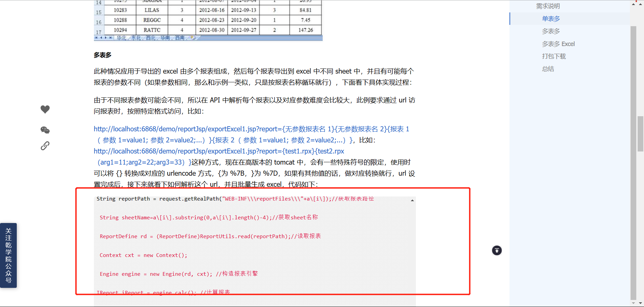This screenshot has height=307, width=644.
Task: Share the article via the WeChat icon
Action: click(45, 130)
